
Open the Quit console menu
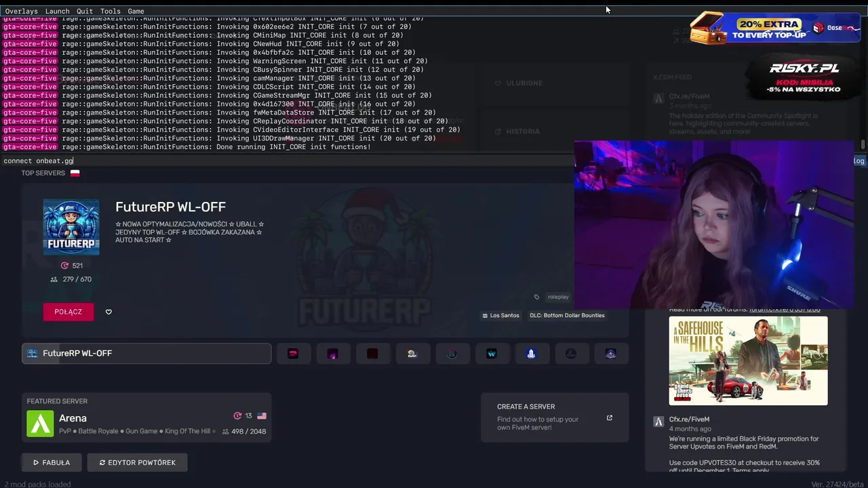[x=85, y=11]
